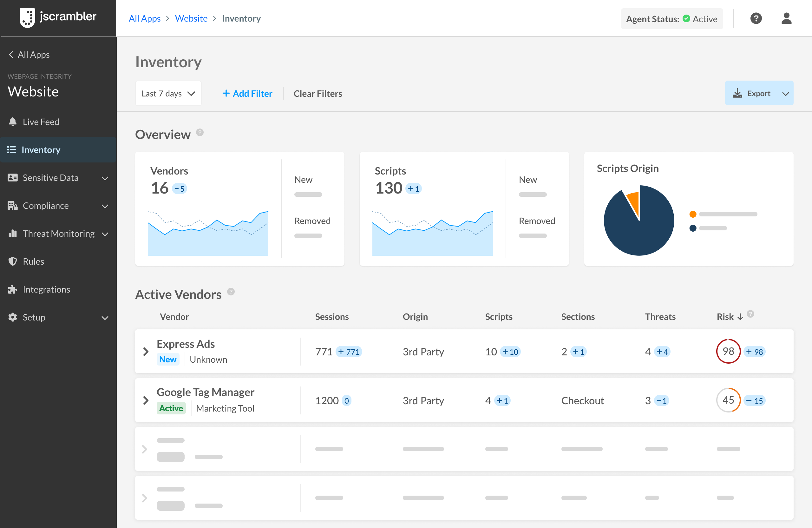Click the Add Filter button

[x=247, y=94]
